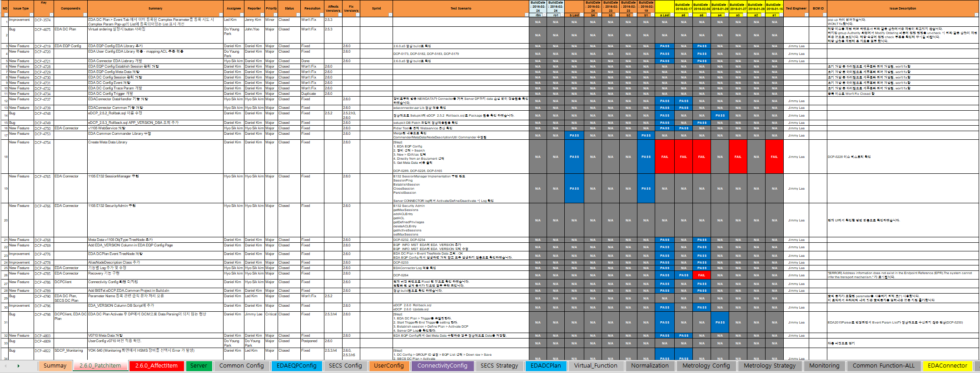Image resolution: width=980 pixels, height=373 pixels.
Task: Open the 2.6.0_AffectItem sheet tab
Action: pos(156,366)
